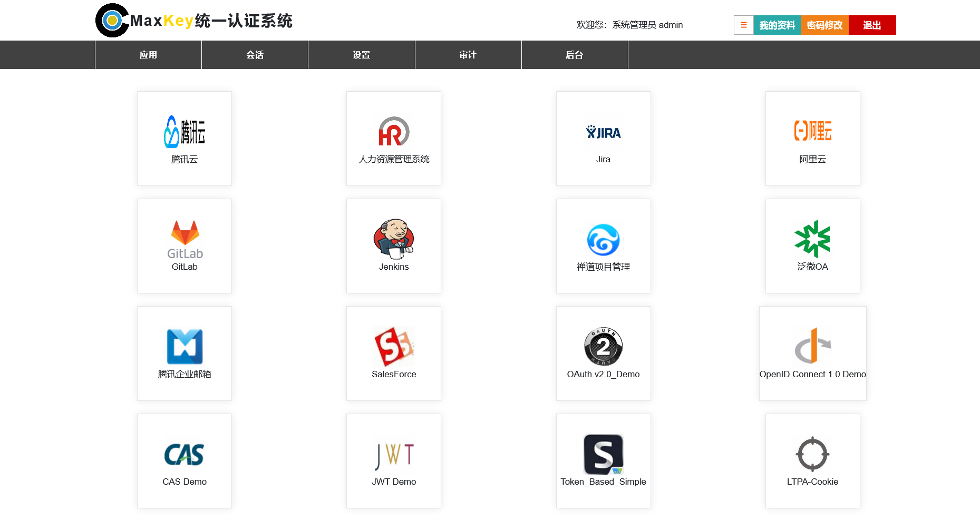
Task: Click the 腾讯云 text label
Action: pos(185,159)
